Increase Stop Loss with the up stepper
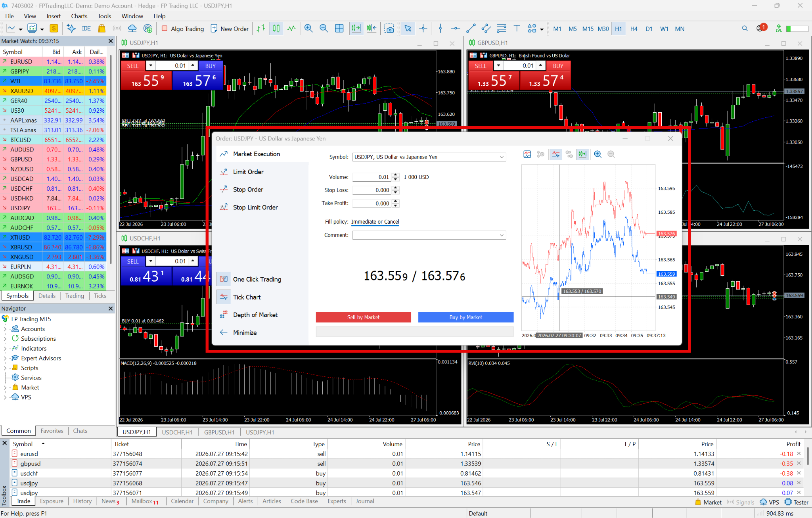 point(395,188)
